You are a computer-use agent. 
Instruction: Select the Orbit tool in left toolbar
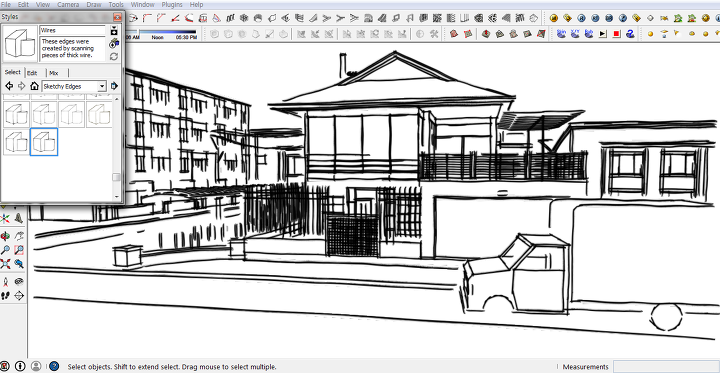click(x=6, y=237)
